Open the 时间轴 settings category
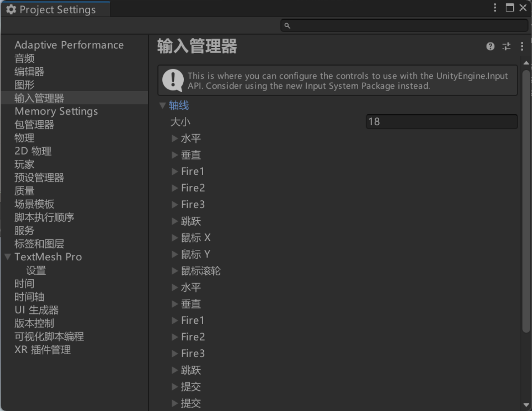The image size is (532, 411). pyautogui.click(x=29, y=297)
